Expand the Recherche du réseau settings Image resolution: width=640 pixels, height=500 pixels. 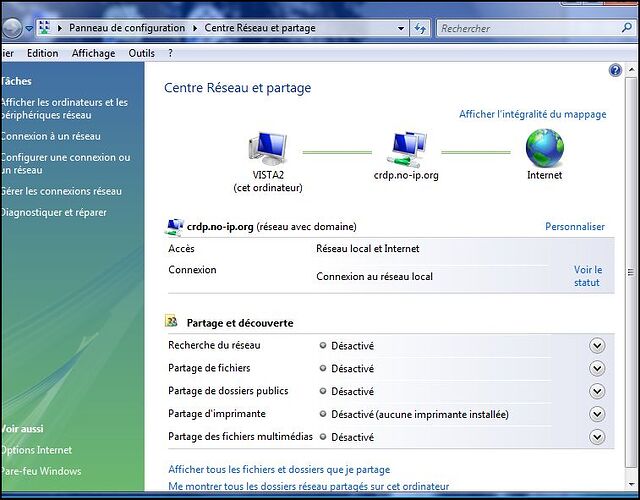597,346
